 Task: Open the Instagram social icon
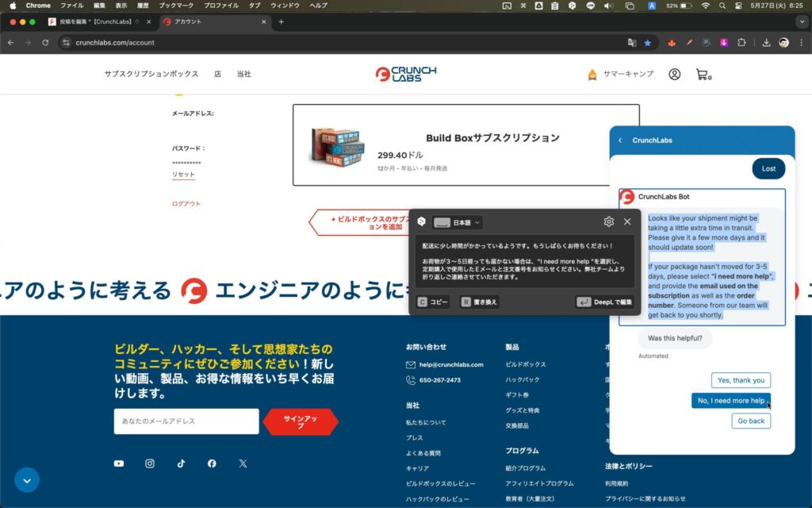[x=150, y=464]
